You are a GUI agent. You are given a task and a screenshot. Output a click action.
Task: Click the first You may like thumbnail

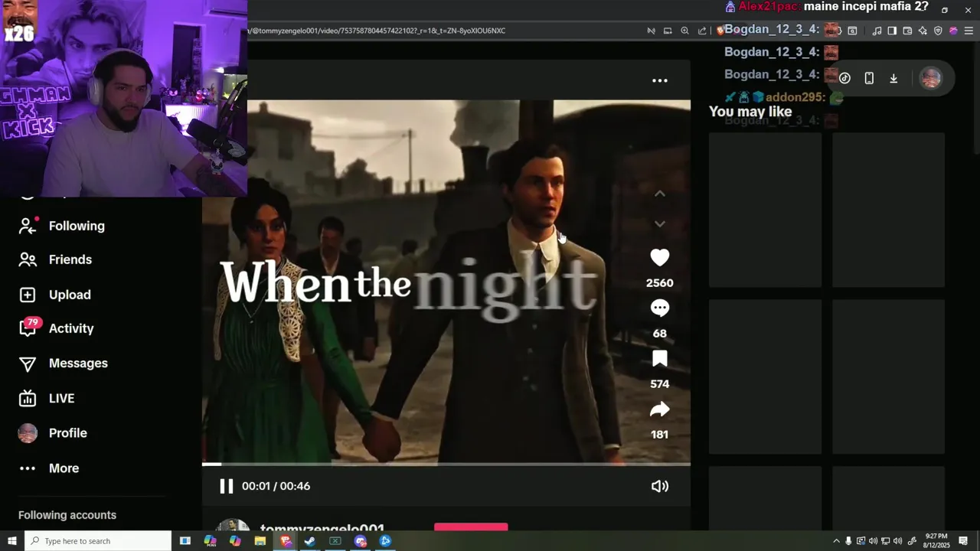click(x=765, y=210)
